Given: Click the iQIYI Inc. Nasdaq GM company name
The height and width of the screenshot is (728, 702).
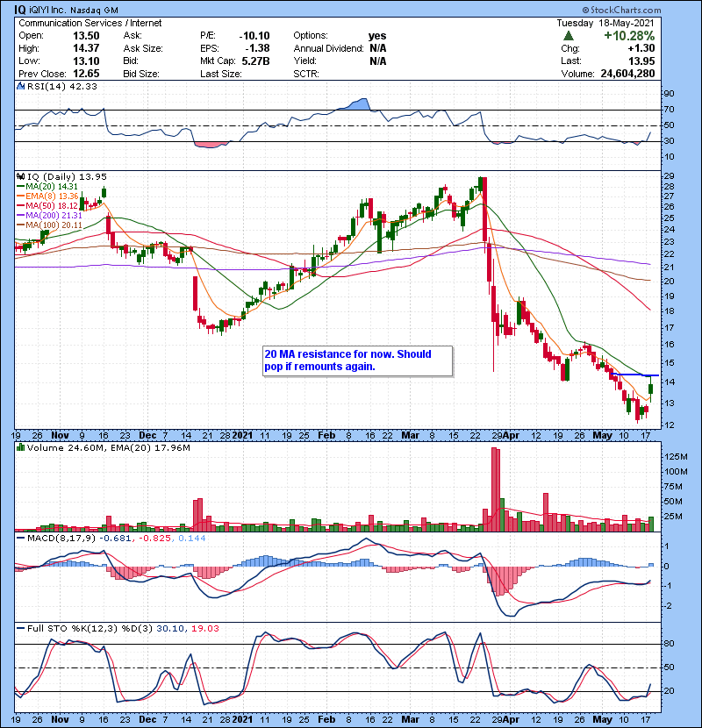Looking at the screenshot, I should point(73,10).
